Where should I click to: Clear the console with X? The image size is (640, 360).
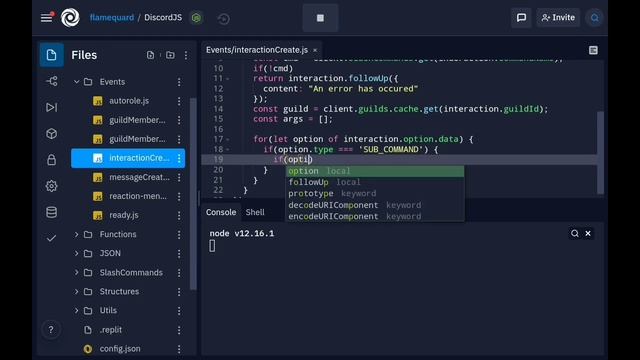tap(588, 233)
